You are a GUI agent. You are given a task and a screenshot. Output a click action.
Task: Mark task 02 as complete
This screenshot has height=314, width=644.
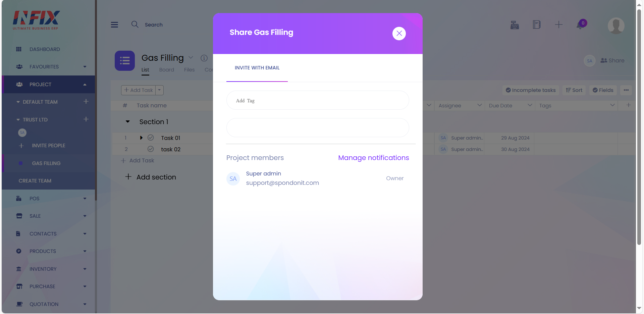pos(151,149)
